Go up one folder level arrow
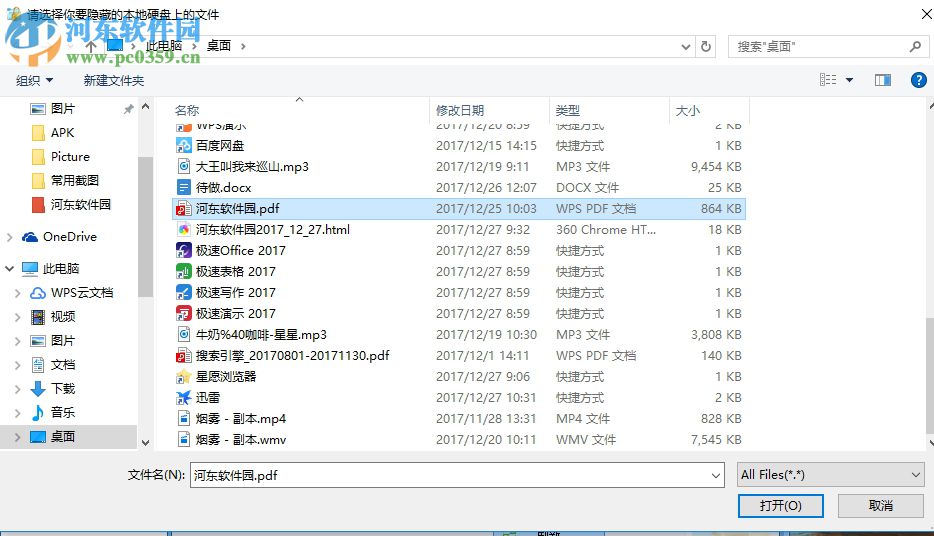 91,46
